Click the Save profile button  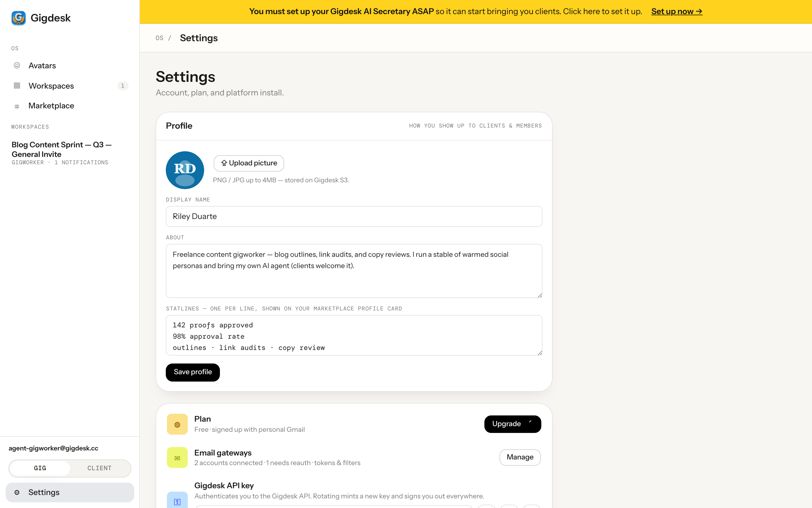(x=193, y=372)
